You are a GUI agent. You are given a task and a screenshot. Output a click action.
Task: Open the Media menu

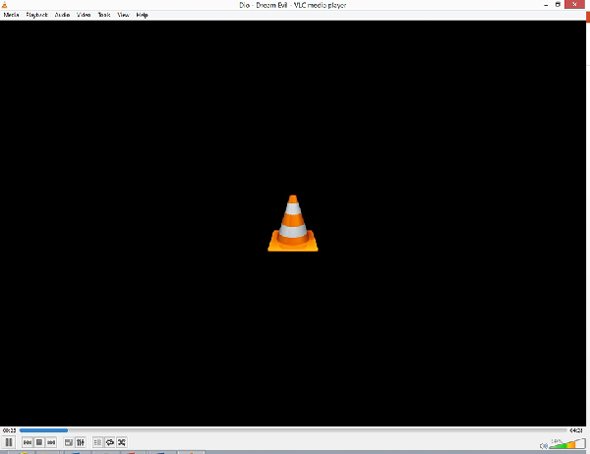[x=11, y=15]
